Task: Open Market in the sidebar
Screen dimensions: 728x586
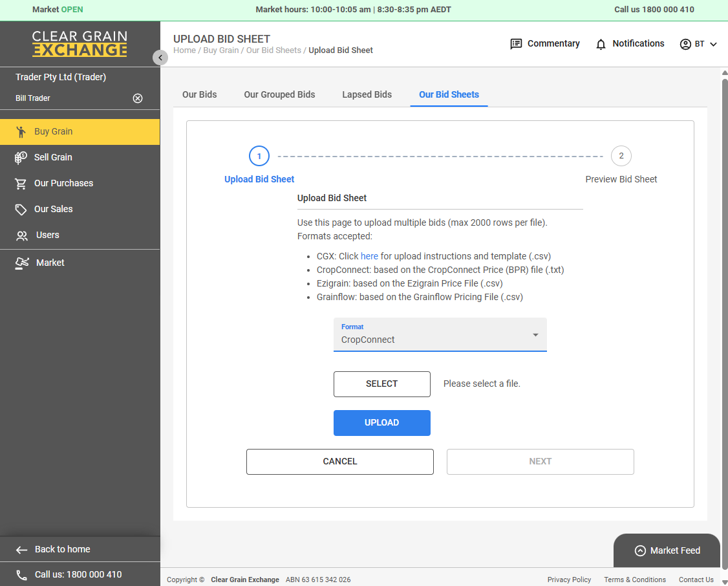Action: pos(80,263)
